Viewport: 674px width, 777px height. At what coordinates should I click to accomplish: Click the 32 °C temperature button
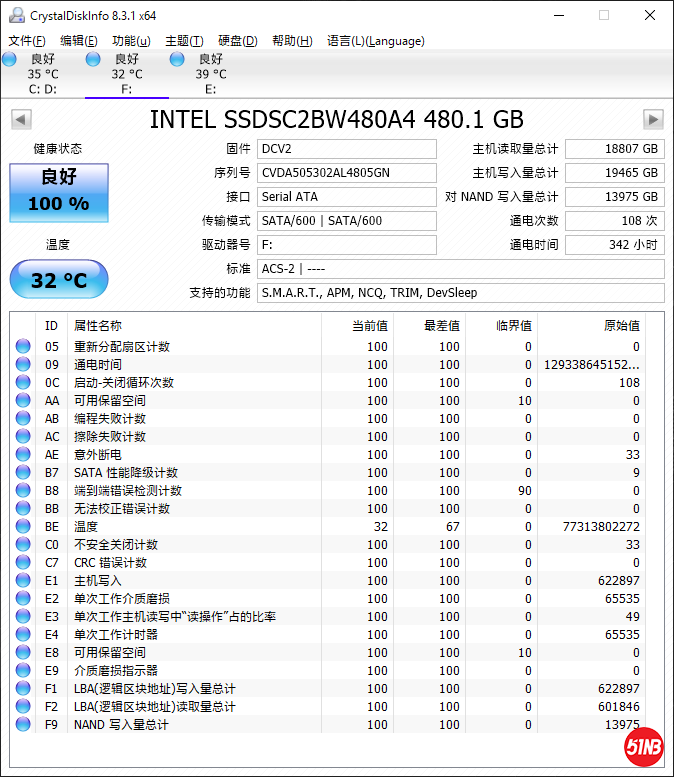pyautogui.click(x=58, y=279)
